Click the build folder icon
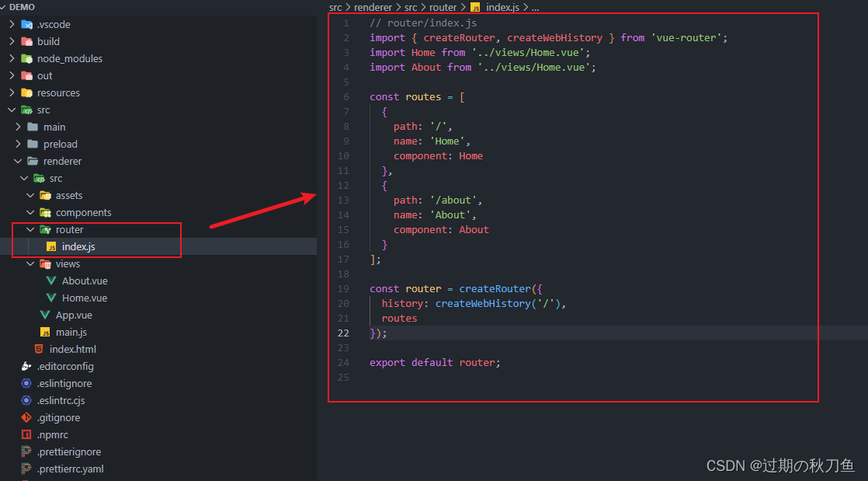Viewport: 868px width, 481px height. 26,41
